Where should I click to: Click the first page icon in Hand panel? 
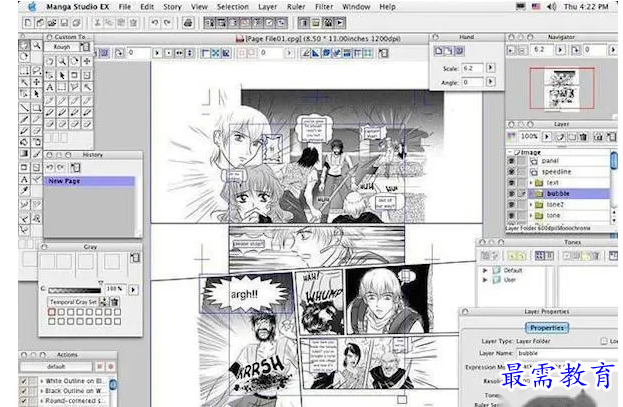point(439,51)
